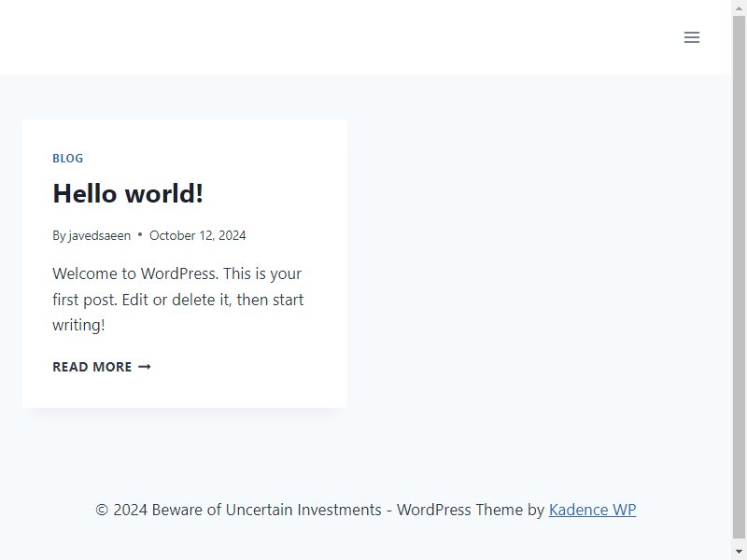The height and width of the screenshot is (560, 747).
Task: Open the hamburger menu
Action: click(x=692, y=37)
